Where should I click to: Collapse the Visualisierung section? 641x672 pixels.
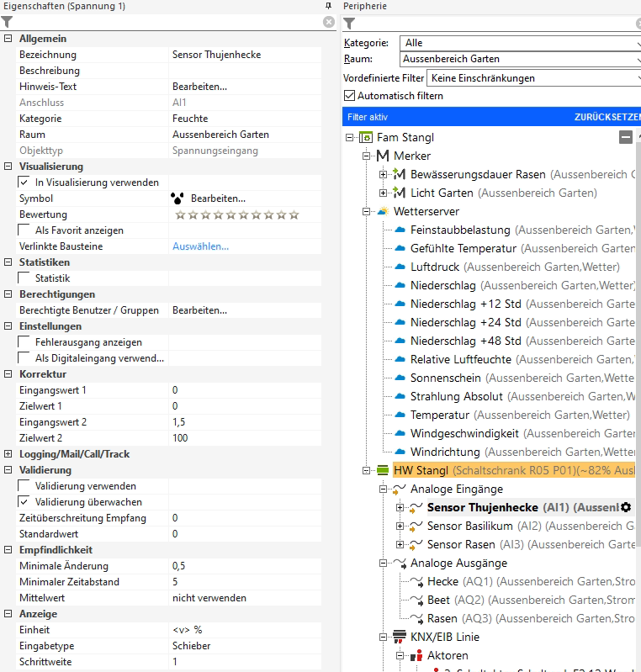pyautogui.click(x=8, y=167)
